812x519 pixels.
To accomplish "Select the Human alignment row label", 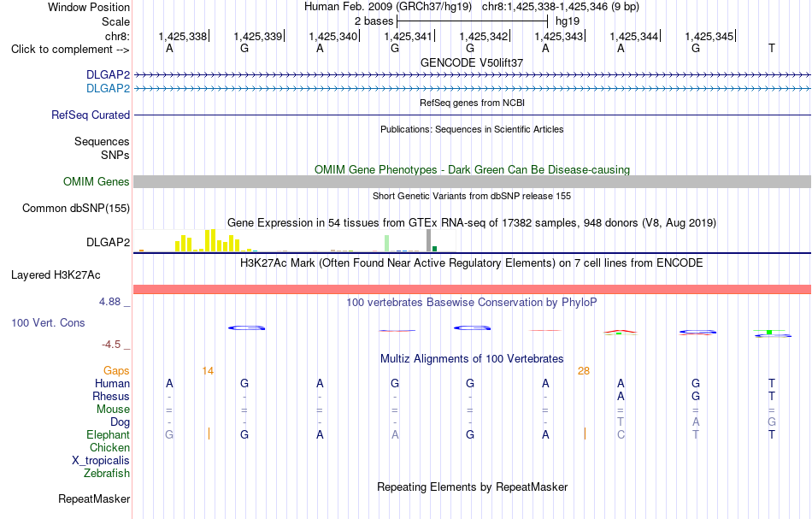I will point(112,383).
